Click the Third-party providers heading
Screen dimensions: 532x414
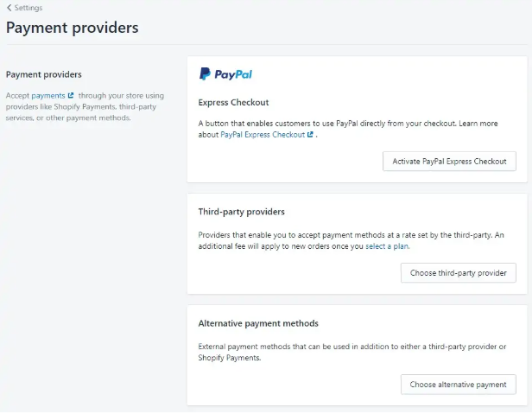[241, 212]
